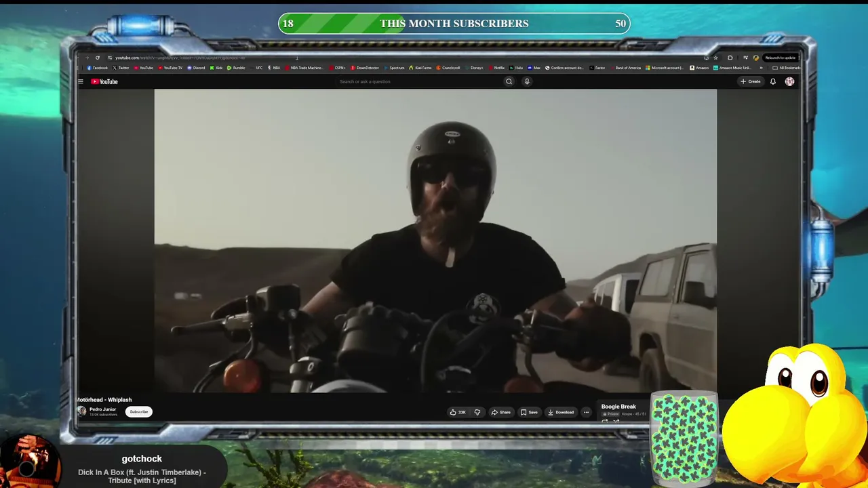The width and height of the screenshot is (868, 488).
Task: Click the 'Relaunch to update' button
Action: coord(780,58)
